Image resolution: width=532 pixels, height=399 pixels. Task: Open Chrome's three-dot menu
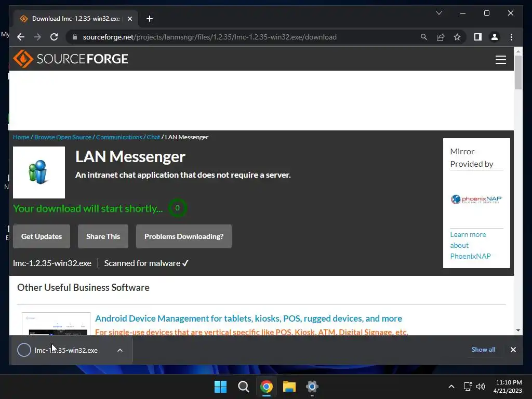point(511,37)
